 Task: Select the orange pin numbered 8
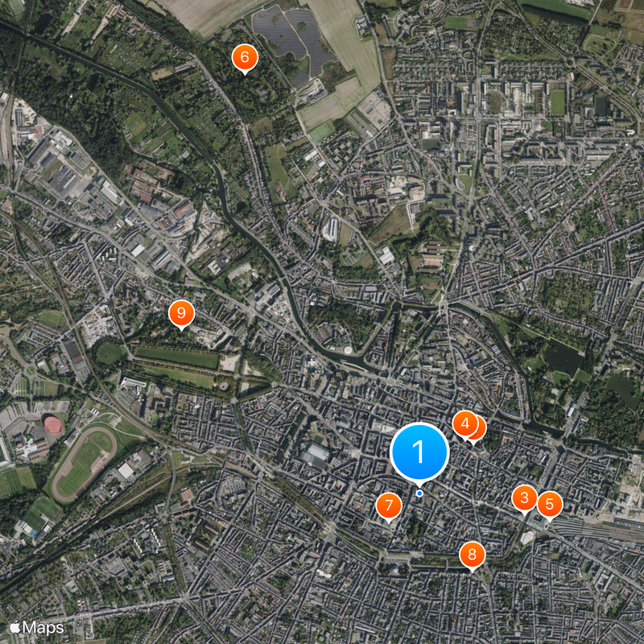click(x=473, y=555)
